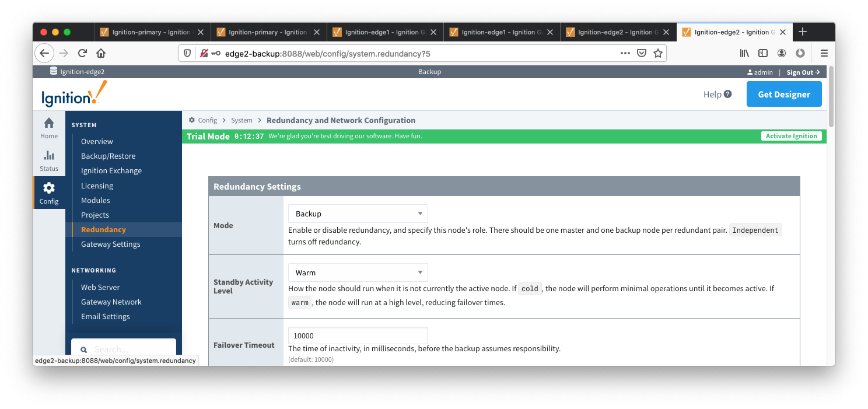Close the active Ignition-edge2 tab
This screenshot has width=868, height=409.
pyautogui.click(x=783, y=32)
